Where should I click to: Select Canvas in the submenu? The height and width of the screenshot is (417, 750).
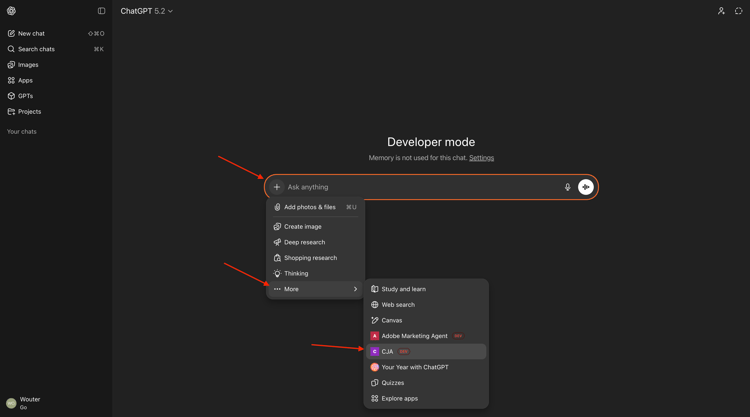tap(426, 320)
